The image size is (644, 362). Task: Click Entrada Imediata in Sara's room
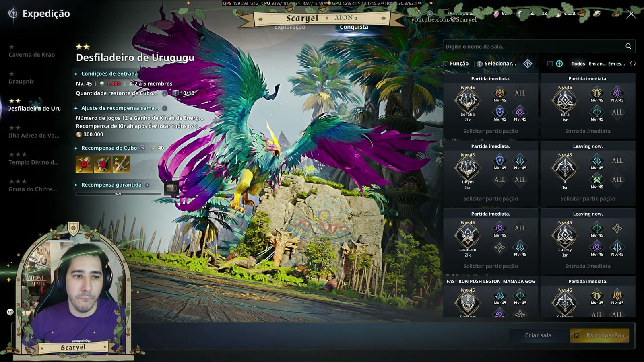click(588, 131)
